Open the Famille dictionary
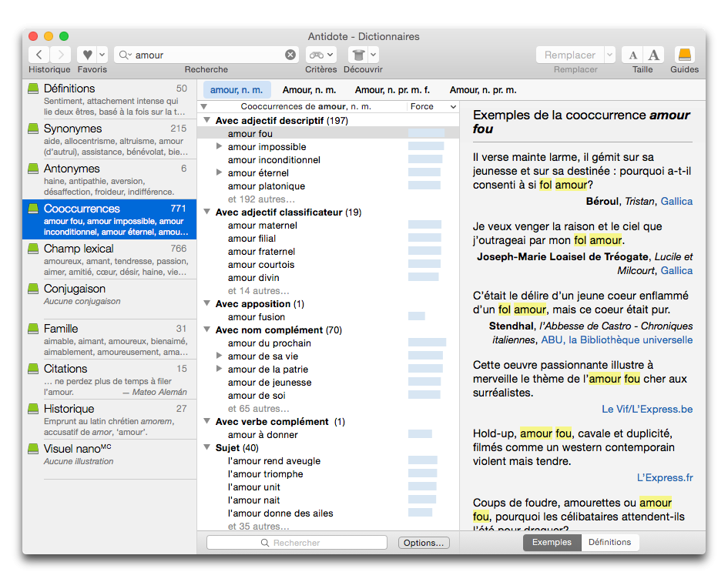The height and width of the screenshot is (582, 728). tap(109, 339)
